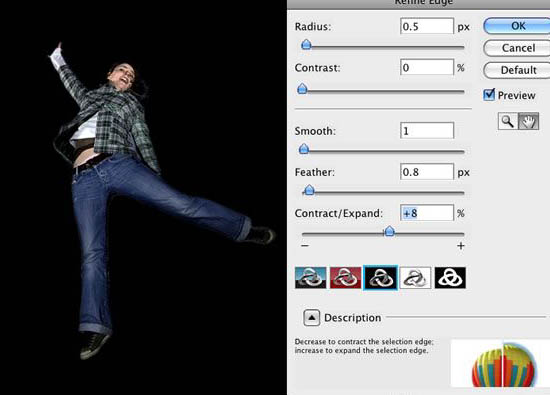Click the plus sign under Contract/Expand
This screenshot has height=395, width=550.
(x=461, y=246)
